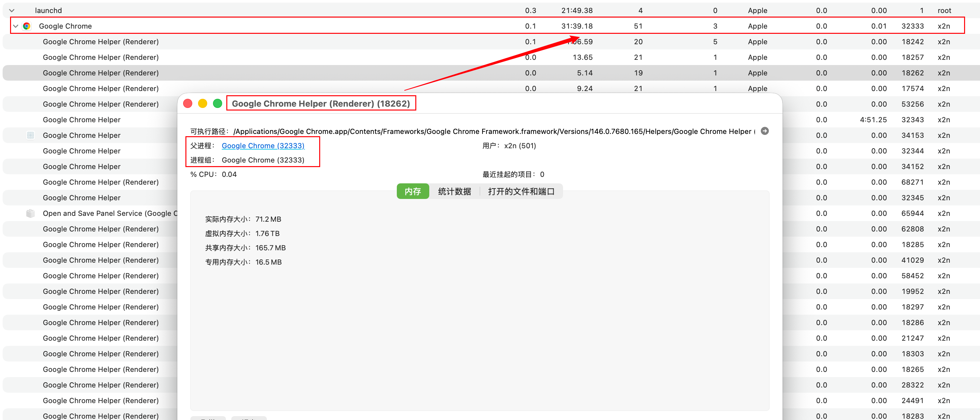Click PID value 68271
The image size is (980, 420).
pyautogui.click(x=912, y=182)
